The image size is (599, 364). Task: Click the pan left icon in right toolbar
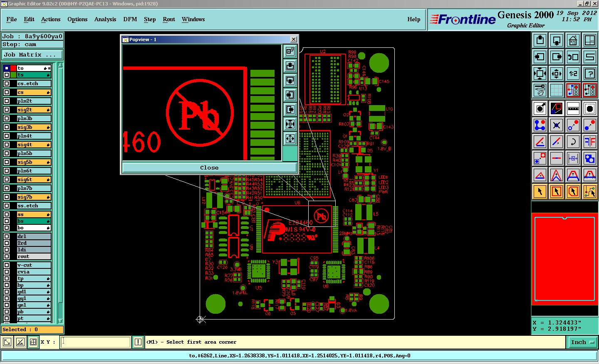point(540,57)
